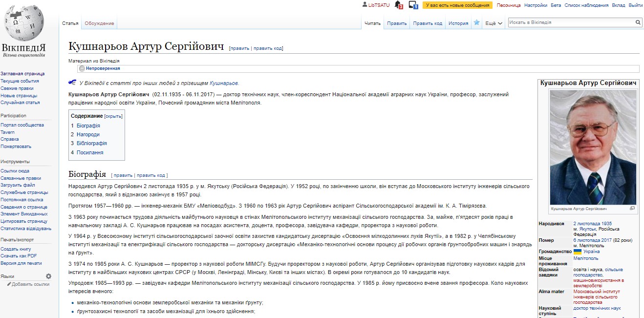
Task: Open Настройки preferences link
Action: tap(536, 5)
